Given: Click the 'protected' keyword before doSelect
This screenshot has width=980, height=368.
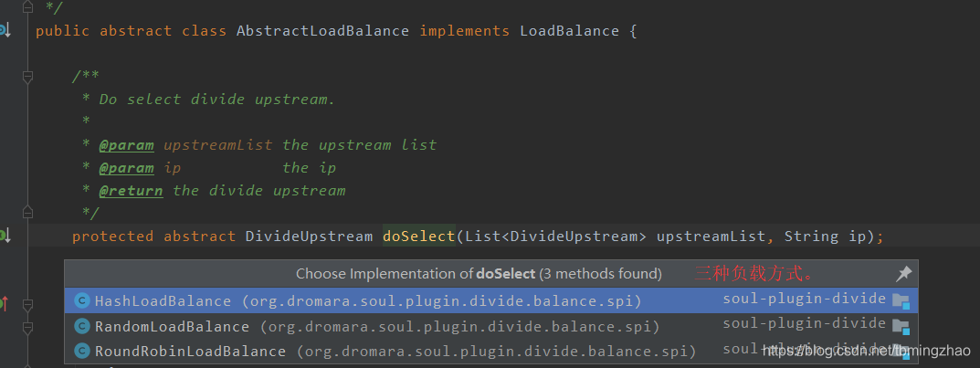Looking at the screenshot, I should [112, 237].
